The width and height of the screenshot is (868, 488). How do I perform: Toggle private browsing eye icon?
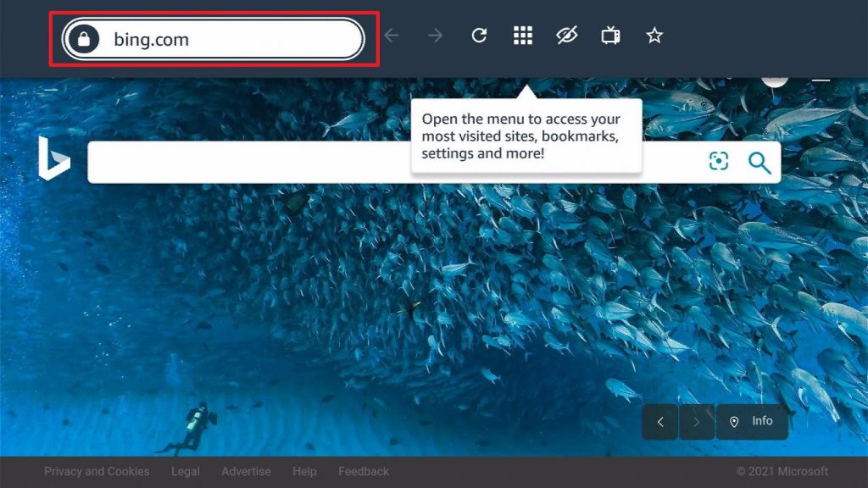567,36
